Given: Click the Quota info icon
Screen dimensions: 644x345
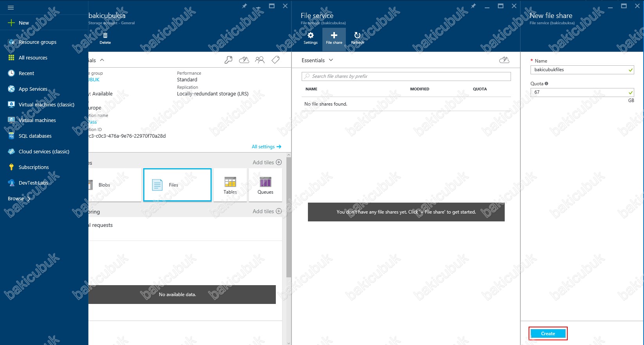Looking at the screenshot, I should pos(547,83).
